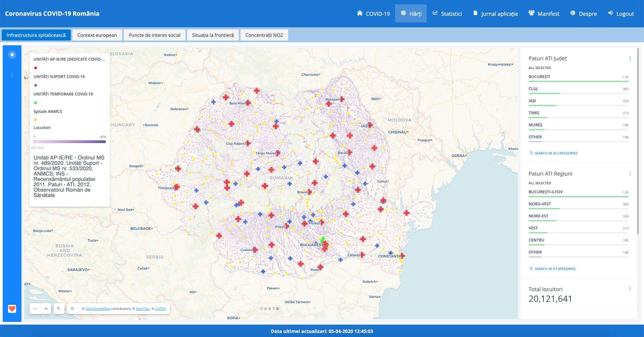Screen dimensions: 644x337
Task: Open the Statistici section
Action: tap(447, 13)
